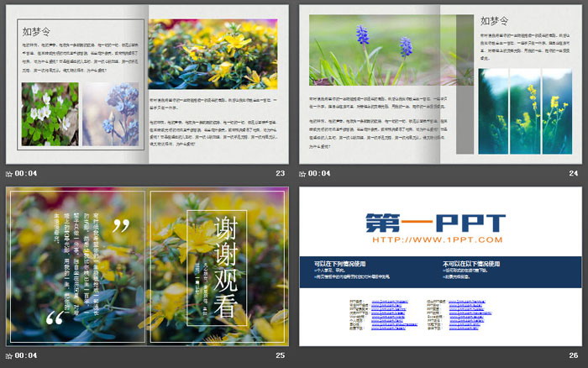Click the transition star icon under slide 25
The height and width of the screenshot is (368, 588).
pos(9,355)
